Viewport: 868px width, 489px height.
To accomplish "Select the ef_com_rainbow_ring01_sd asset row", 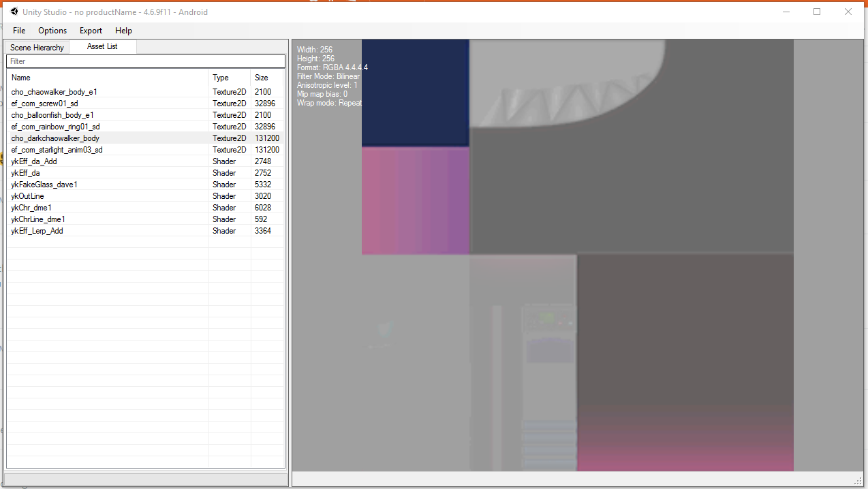I will [145, 127].
